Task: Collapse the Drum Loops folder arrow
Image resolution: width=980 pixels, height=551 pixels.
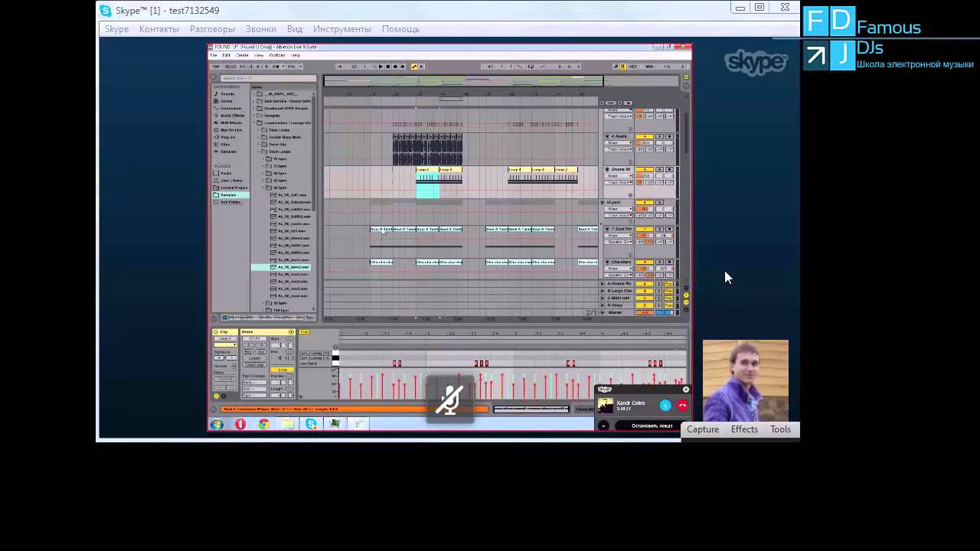Action: 259,152
